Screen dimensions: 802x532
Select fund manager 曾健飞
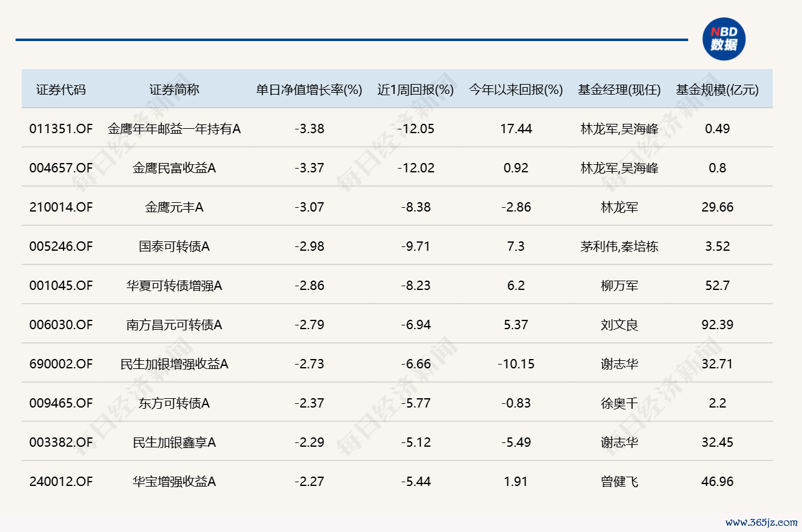[x=620, y=482]
